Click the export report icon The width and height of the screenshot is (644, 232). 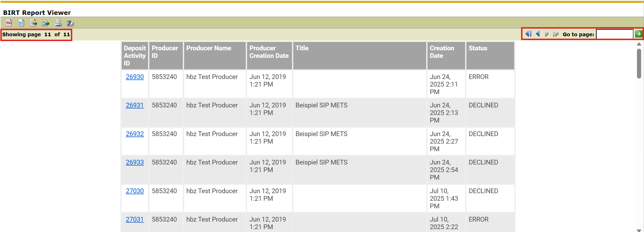(x=46, y=23)
